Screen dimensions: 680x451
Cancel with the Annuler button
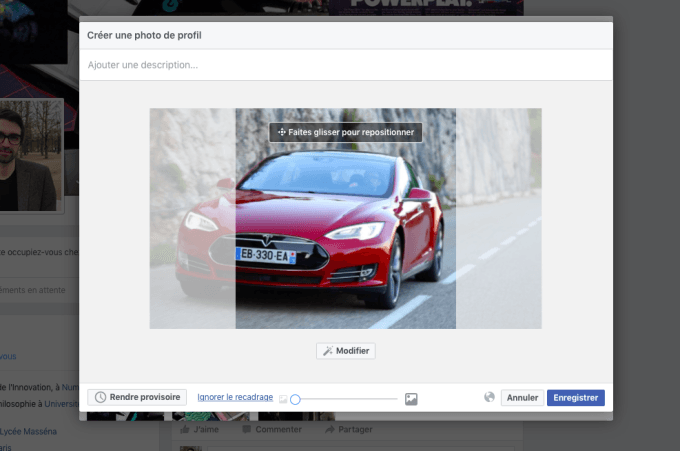522,397
